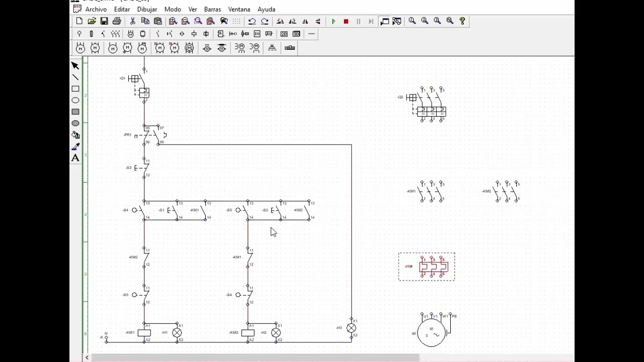Image resolution: width=644 pixels, height=362 pixels.
Task: Select the hollow ellipse tool
Action: point(75,100)
